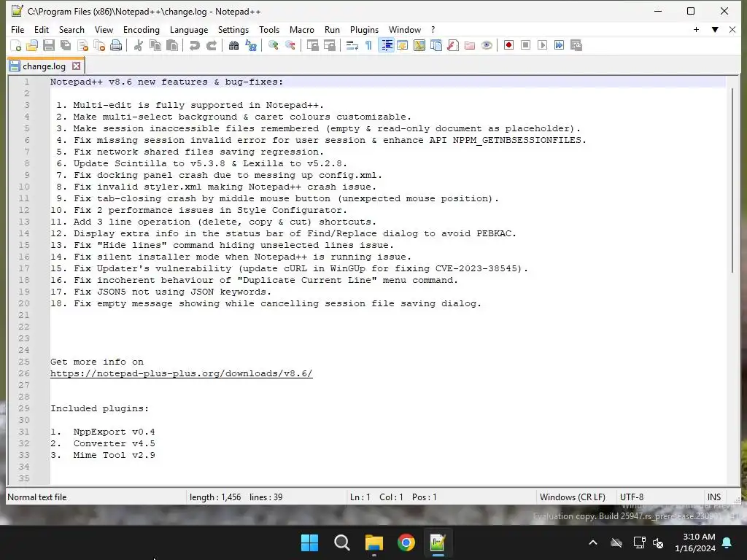Open the ? help menu
The image size is (747, 560).
coord(433,29)
